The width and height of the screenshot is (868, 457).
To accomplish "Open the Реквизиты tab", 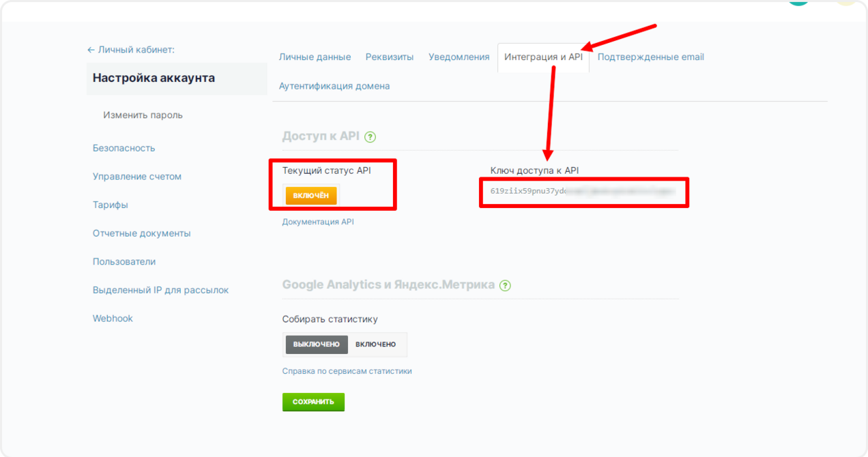I will coord(390,57).
